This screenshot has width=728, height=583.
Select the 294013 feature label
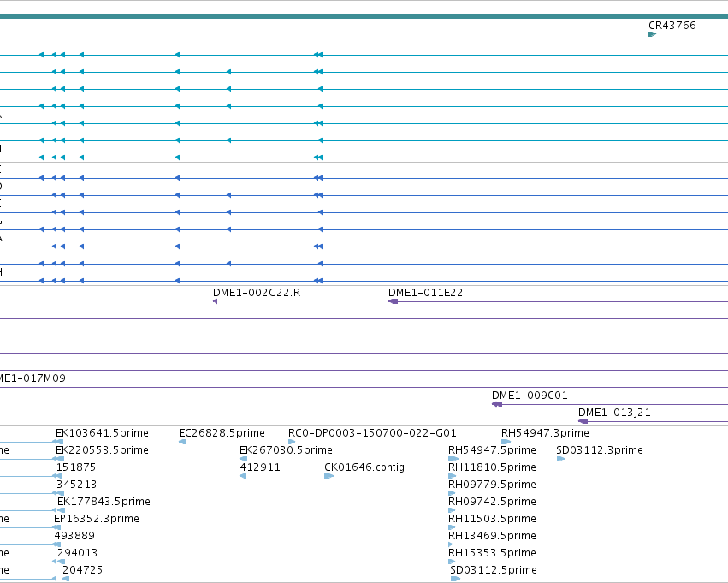78,553
